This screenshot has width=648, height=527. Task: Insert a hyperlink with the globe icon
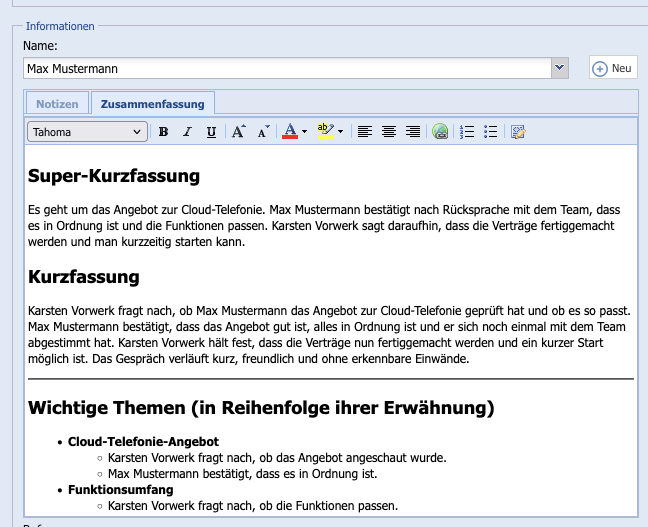click(x=440, y=132)
